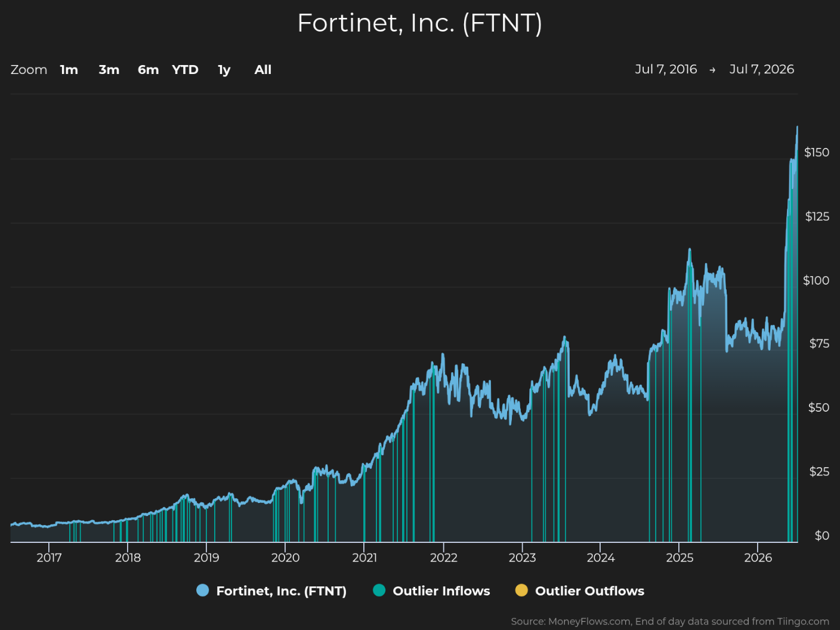Image resolution: width=840 pixels, height=630 pixels.
Task: Click the 2019 x-axis label
Action: point(206,558)
